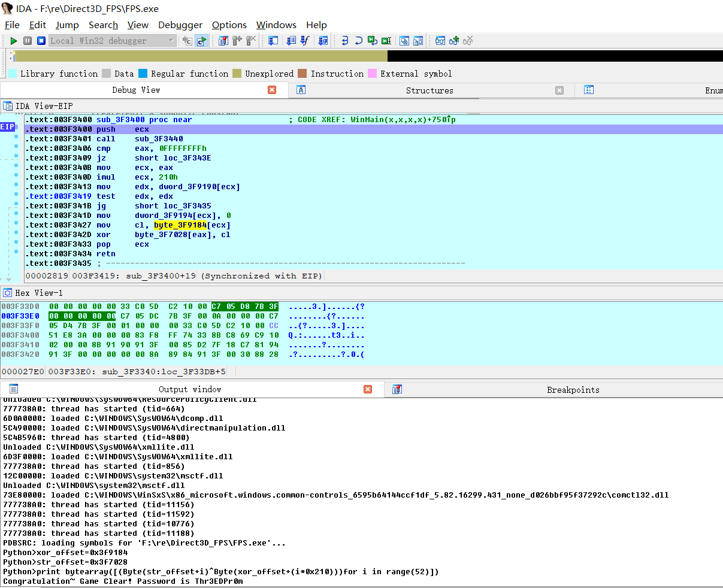Click the 'Password is Thr3EDPr0m' output line
Screen dimensions: 723x588
point(123,581)
